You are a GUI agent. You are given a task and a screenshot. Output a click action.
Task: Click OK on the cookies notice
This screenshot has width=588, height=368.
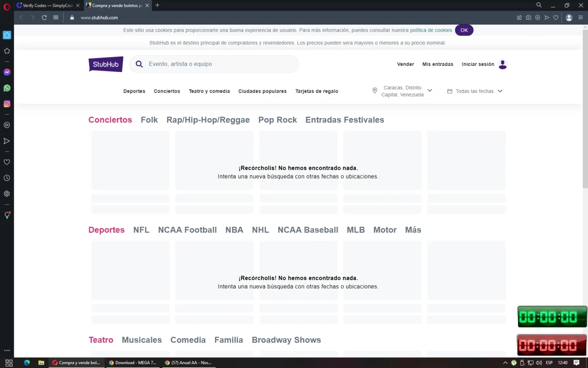(464, 30)
